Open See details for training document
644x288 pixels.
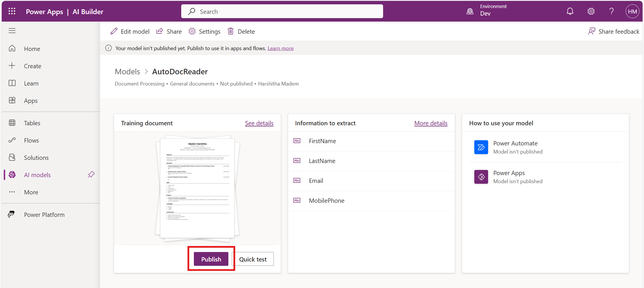coord(259,123)
